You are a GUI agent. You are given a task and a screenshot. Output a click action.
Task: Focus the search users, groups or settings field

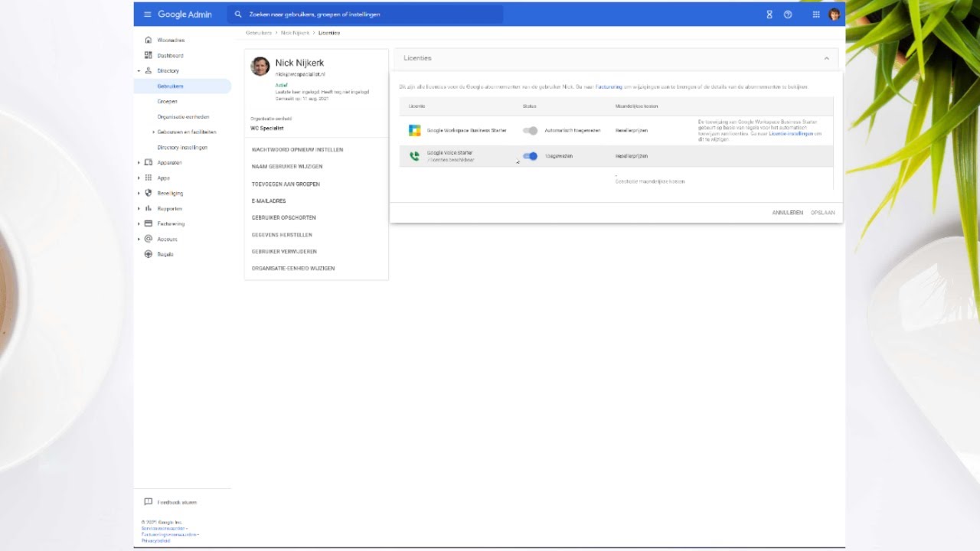click(x=365, y=15)
